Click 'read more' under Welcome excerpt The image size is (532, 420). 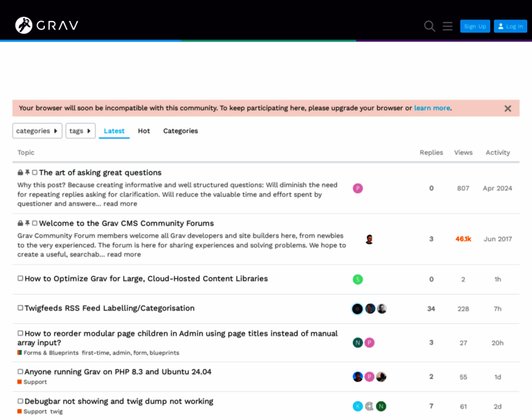coord(124,254)
